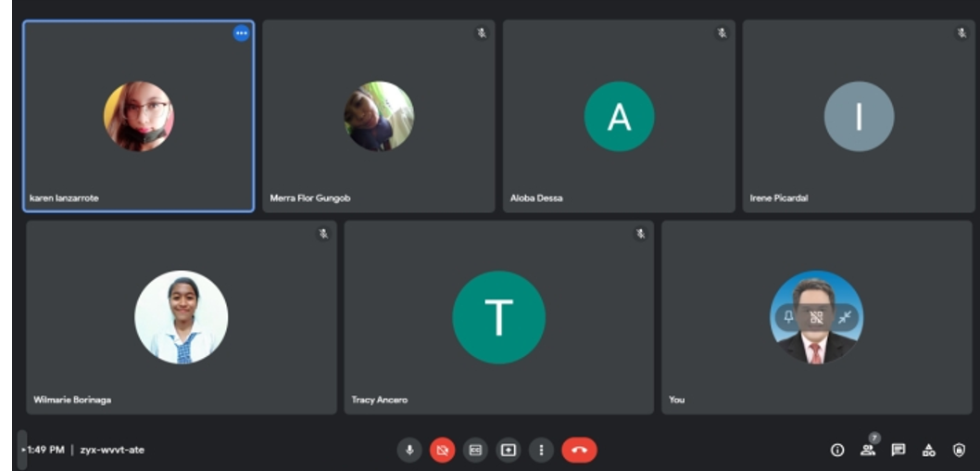Screen dimensions: 980x471
Task: Click the Merra Flor Gungob name label
Action: tap(310, 198)
